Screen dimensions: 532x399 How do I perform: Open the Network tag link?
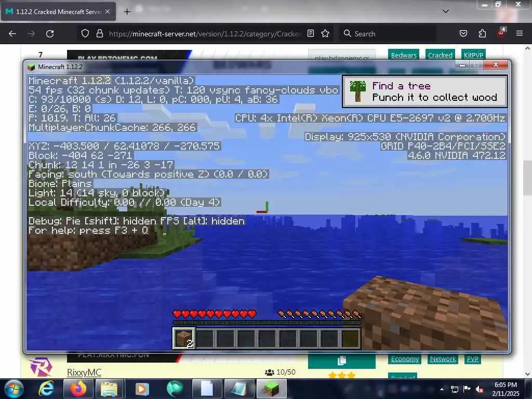click(443, 359)
